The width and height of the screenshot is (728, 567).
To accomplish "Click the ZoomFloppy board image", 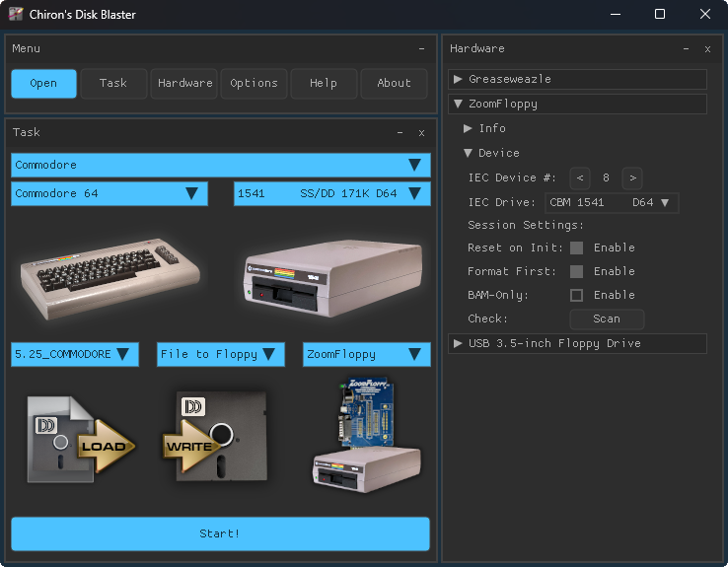I will 367,434.
